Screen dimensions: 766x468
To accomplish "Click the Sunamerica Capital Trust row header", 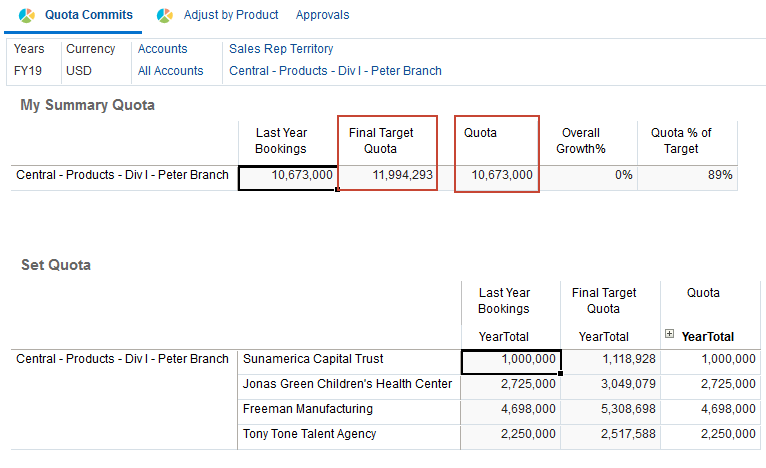I will coord(313,360).
